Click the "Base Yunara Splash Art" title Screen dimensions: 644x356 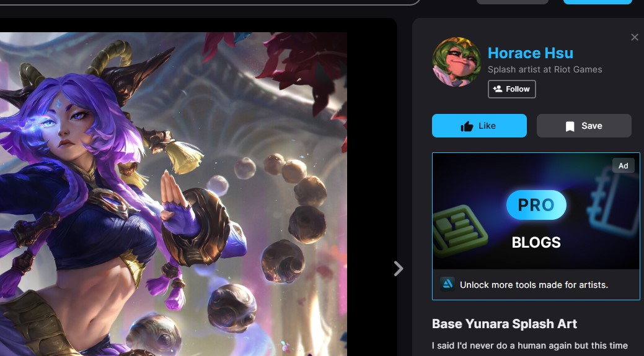pos(505,324)
